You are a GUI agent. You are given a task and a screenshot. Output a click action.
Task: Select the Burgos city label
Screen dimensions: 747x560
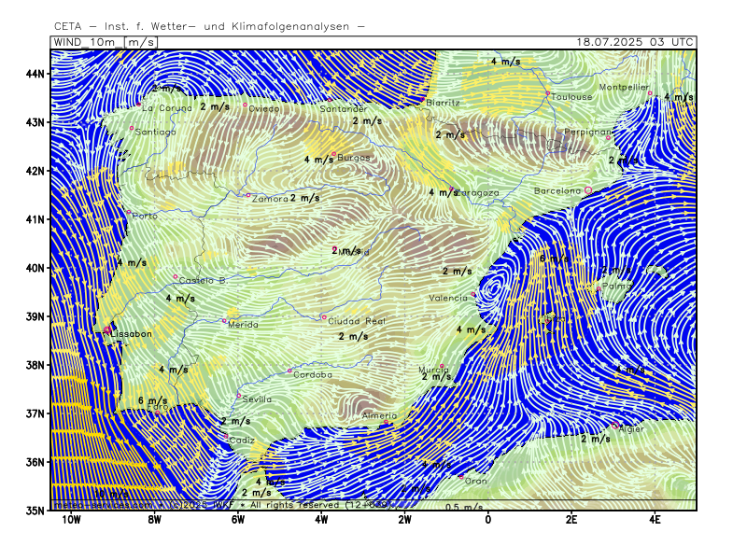354,157
